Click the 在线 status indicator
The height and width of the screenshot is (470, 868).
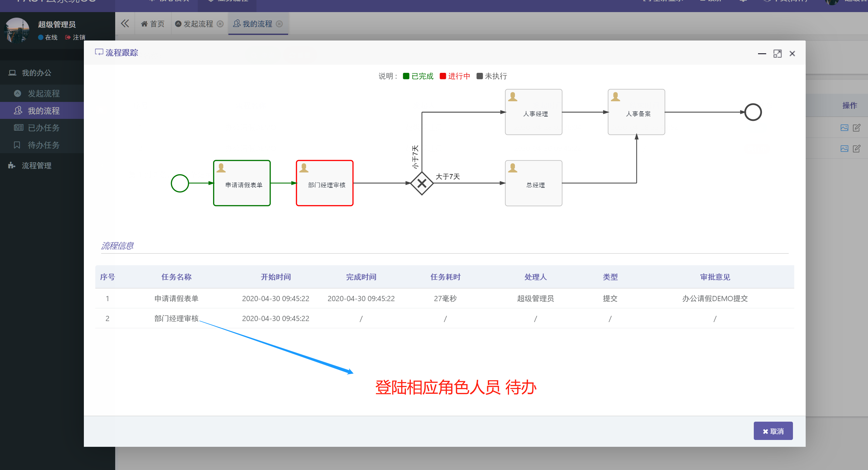pyautogui.click(x=48, y=38)
